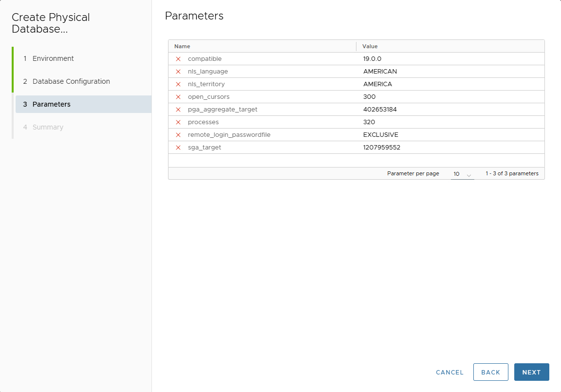Viewport: 561px width, 392px height.
Task: Delete the sga_target parameter
Action: pos(178,147)
